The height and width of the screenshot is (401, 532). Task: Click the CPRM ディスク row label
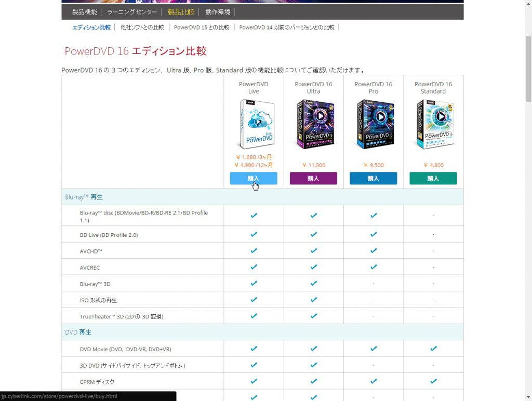(97, 382)
